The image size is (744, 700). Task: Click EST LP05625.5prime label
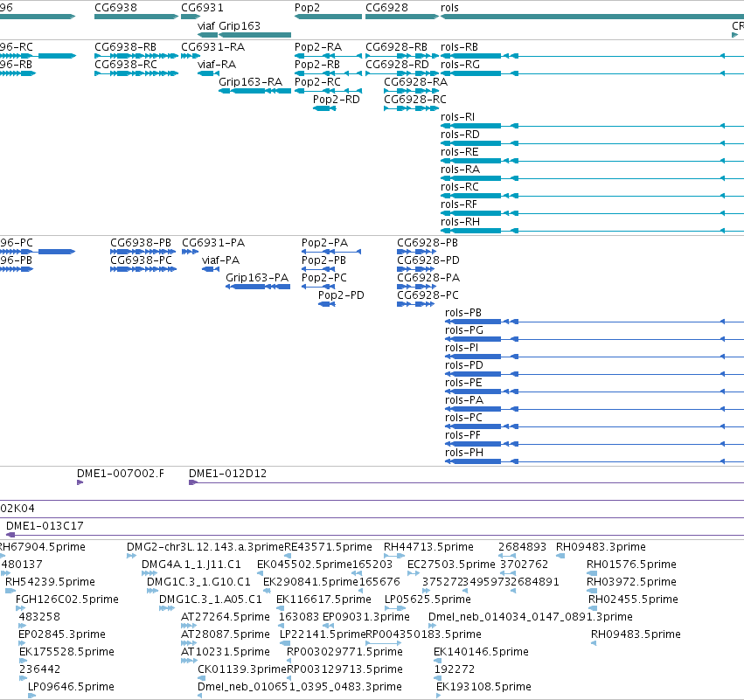[428, 600]
